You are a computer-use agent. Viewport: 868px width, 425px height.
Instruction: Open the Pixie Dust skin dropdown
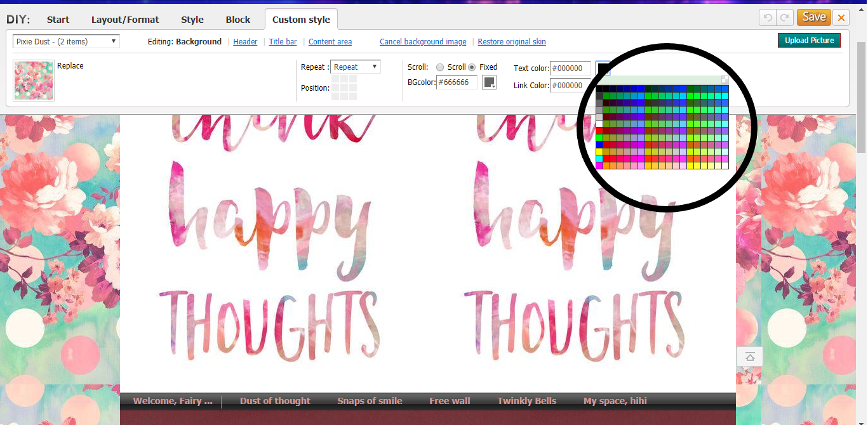pos(66,42)
